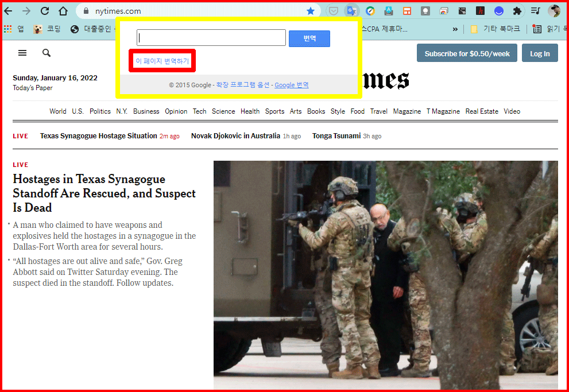Click Subscribe for $0.50/week button
The image size is (569, 392).
467,53
